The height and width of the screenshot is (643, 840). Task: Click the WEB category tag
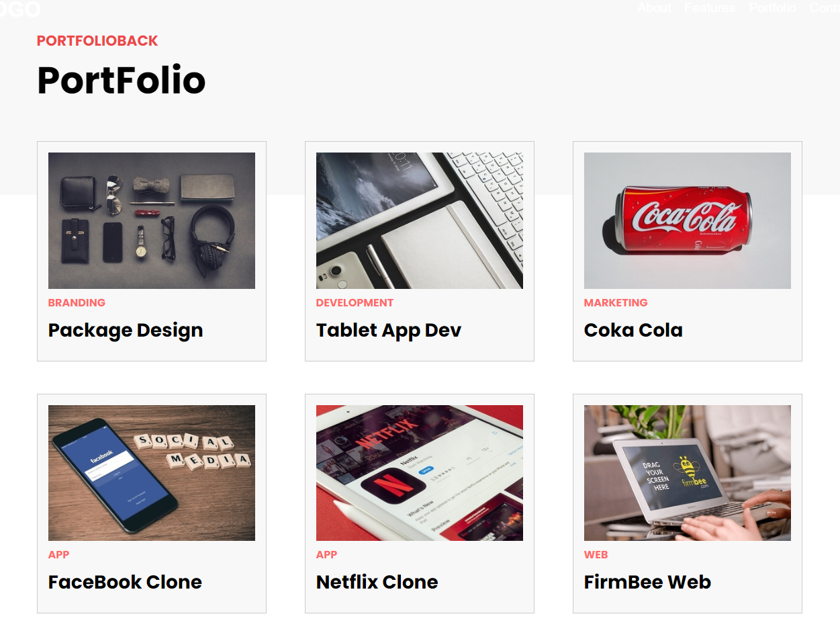click(x=596, y=555)
